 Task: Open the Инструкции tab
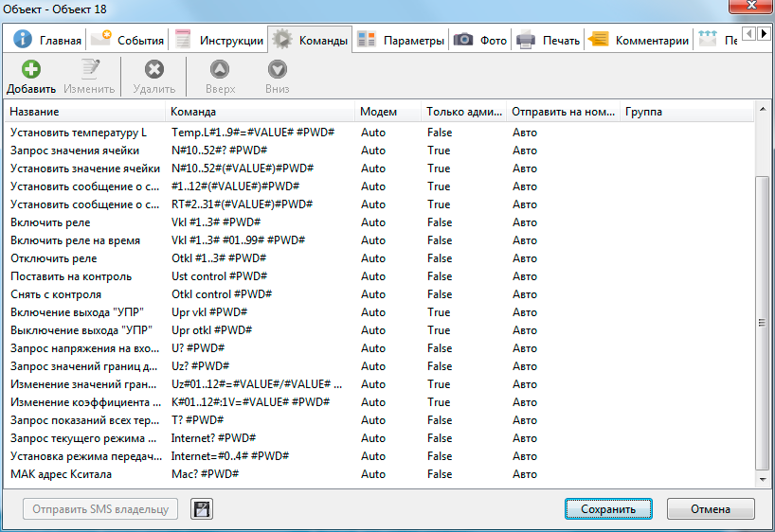[219, 40]
